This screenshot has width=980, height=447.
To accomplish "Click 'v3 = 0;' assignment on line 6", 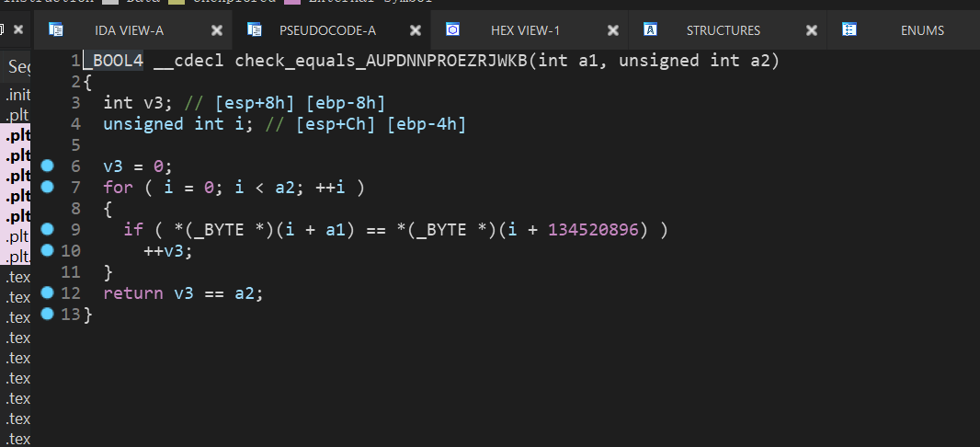I will click(x=138, y=166).
